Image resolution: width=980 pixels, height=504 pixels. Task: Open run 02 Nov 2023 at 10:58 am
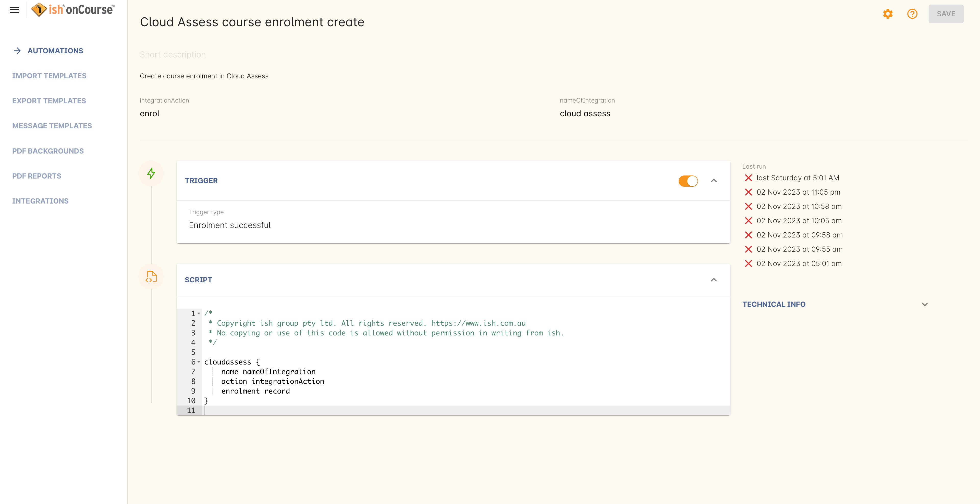799,206
